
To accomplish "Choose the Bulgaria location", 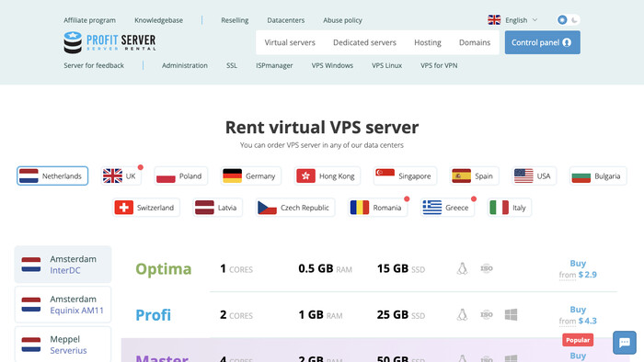I will tap(598, 175).
